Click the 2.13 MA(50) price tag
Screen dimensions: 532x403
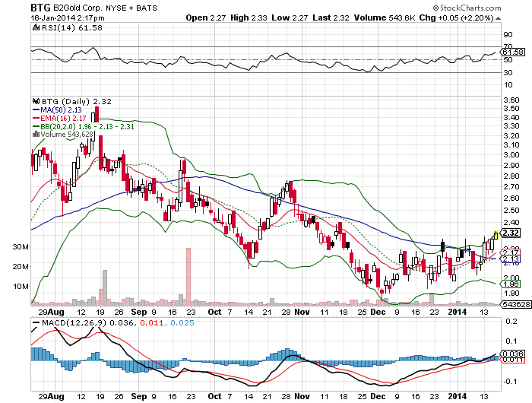click(510, 259)
